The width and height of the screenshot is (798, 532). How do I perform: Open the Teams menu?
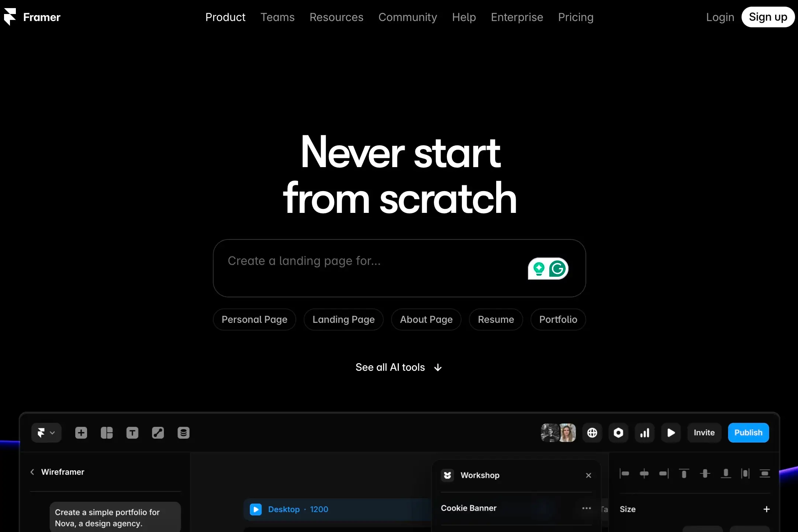(277, 17)
